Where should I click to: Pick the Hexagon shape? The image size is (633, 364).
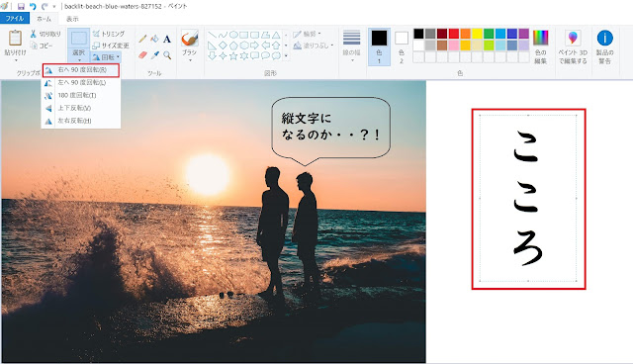(244, 45)
